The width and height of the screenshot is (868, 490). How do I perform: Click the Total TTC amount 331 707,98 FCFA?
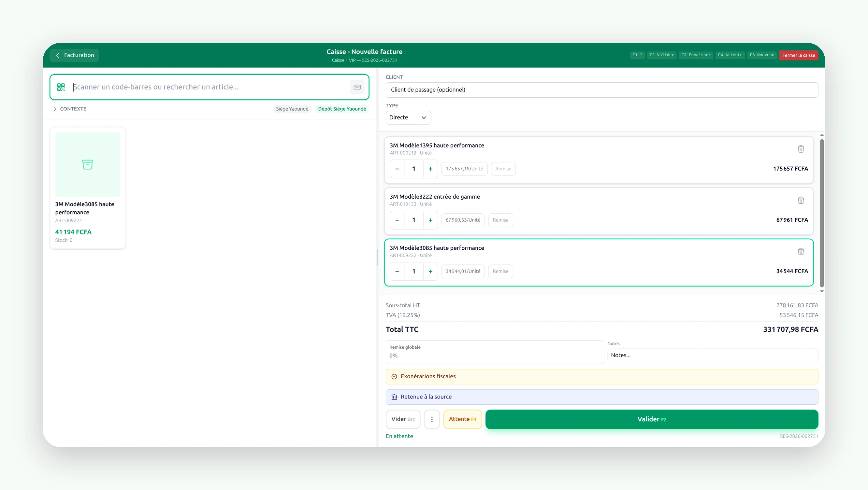790,329
